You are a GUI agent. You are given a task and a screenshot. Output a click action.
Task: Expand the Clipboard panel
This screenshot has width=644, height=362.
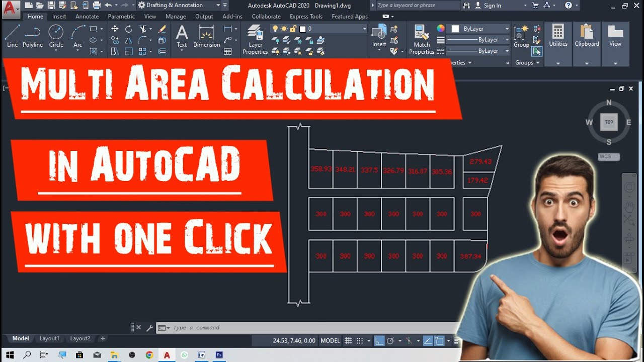[587, 63]
